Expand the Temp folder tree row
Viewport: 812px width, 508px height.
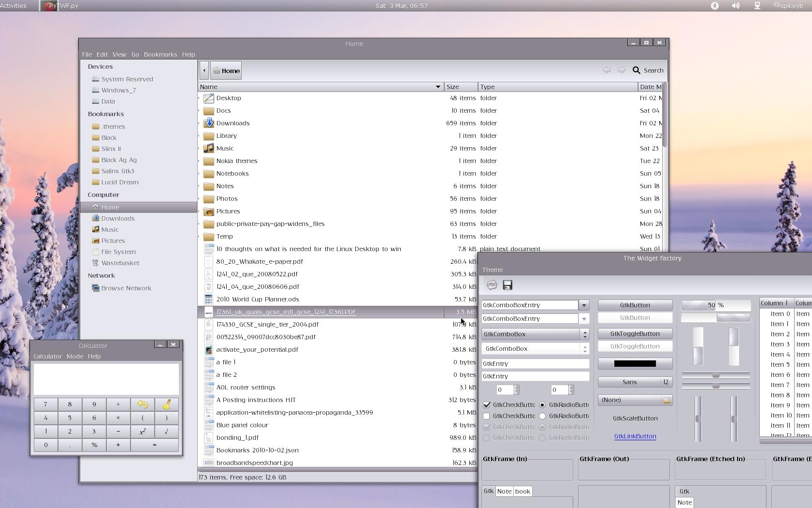(x=200, y=236)
